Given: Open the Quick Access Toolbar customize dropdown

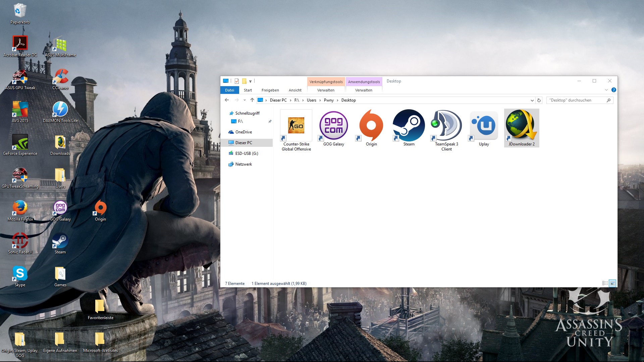Looking at the screenshot, I should (250, 81).
